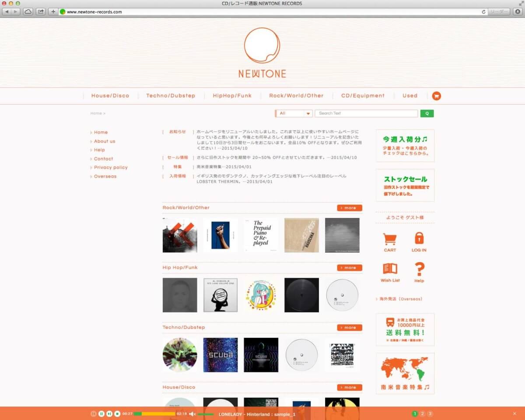Click the Search Text input field
Viewport: 525px width, 420px height.
click(x=366, y=113)
